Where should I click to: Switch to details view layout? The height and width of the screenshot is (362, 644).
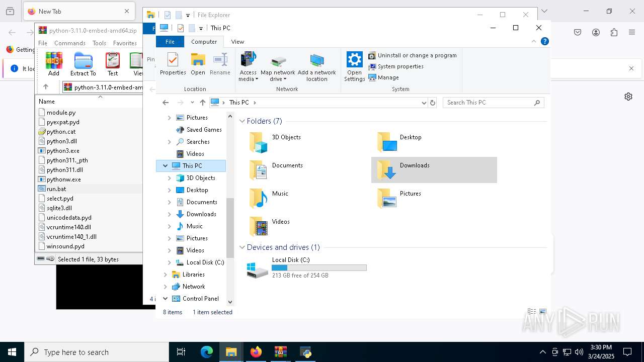coord(532,312)
